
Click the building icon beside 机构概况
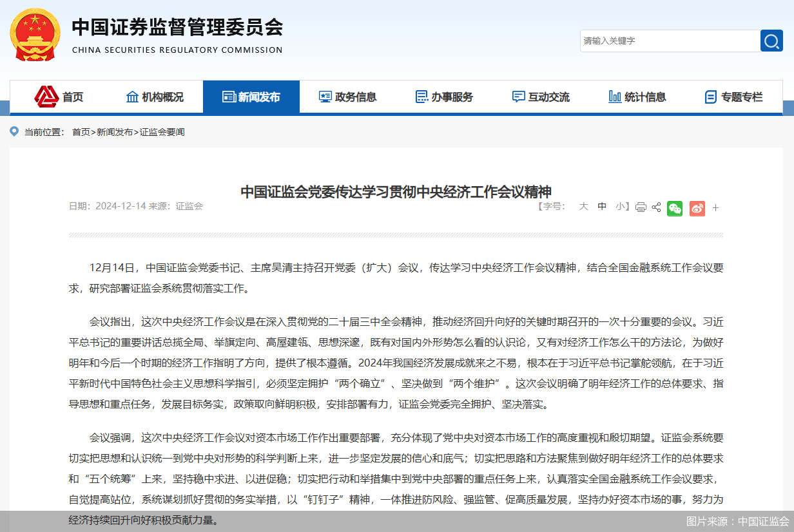click(132, 97)
